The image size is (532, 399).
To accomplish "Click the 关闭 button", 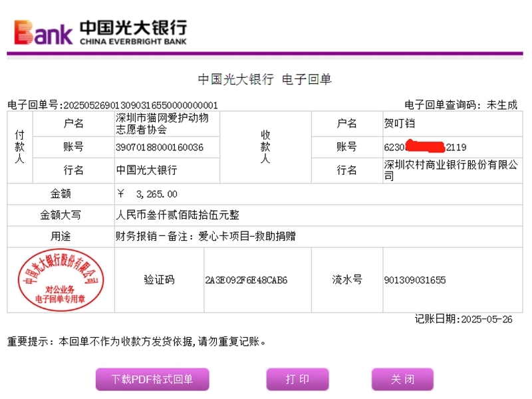I will tap(402, 379).
